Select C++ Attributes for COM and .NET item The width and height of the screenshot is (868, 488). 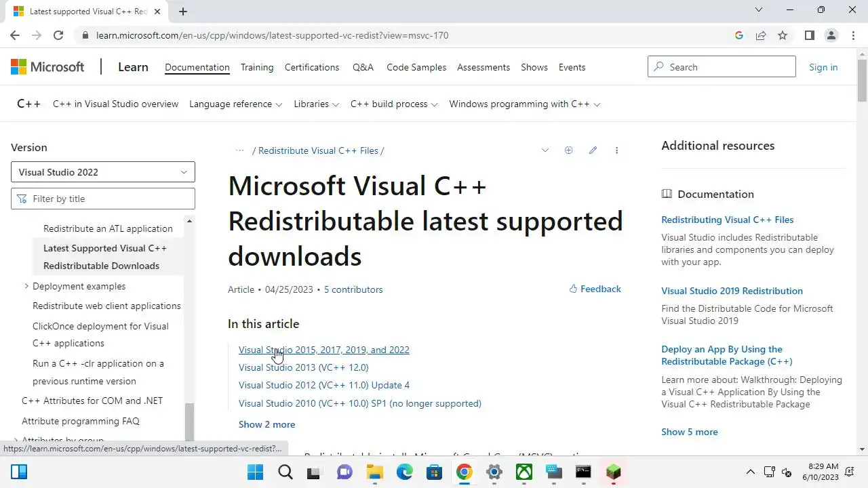click(92, 401)
